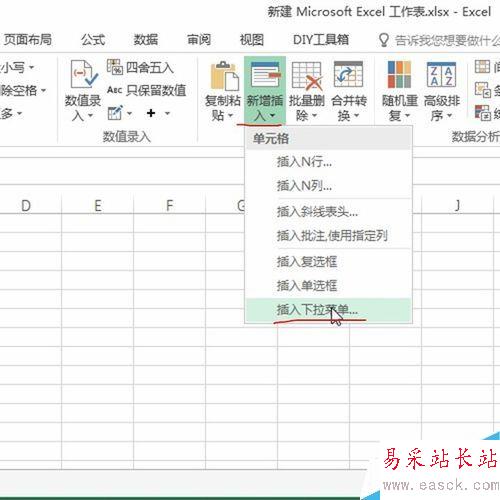Choose 插入N列... menu item
This screenshot has width=500, height=500.
click(328, 185)
